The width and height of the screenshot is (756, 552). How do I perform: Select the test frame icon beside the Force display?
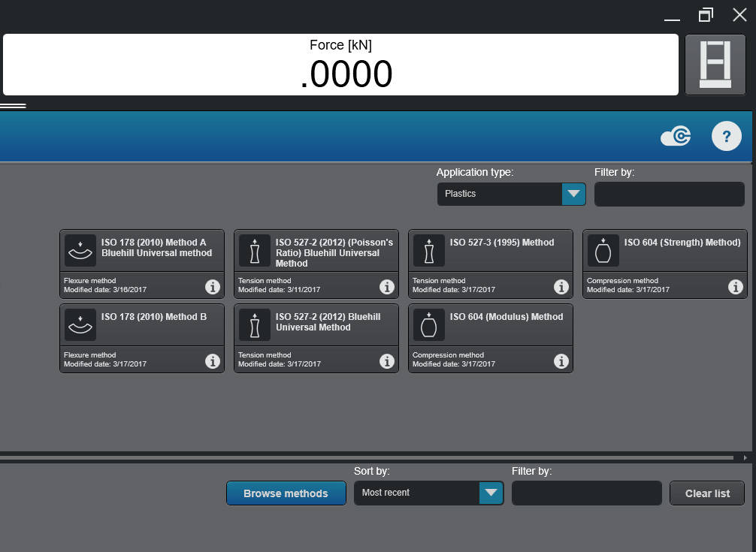(715, 65)
